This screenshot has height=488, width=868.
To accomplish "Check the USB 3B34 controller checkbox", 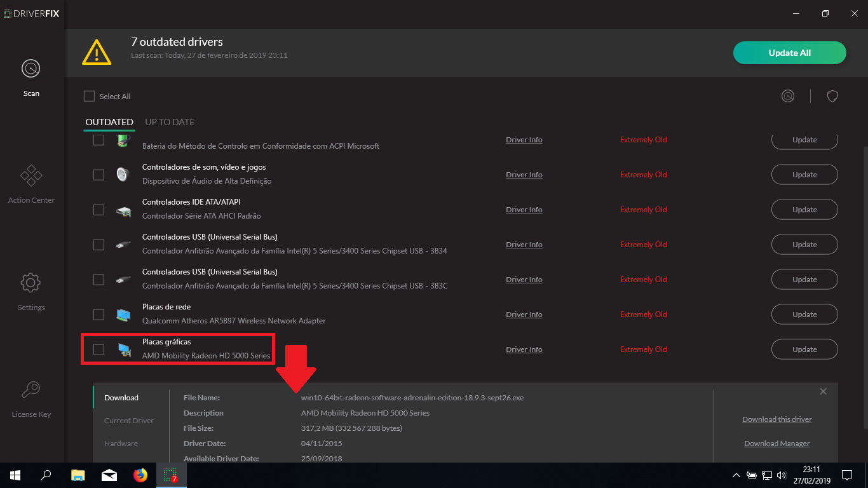I will 98,245.
